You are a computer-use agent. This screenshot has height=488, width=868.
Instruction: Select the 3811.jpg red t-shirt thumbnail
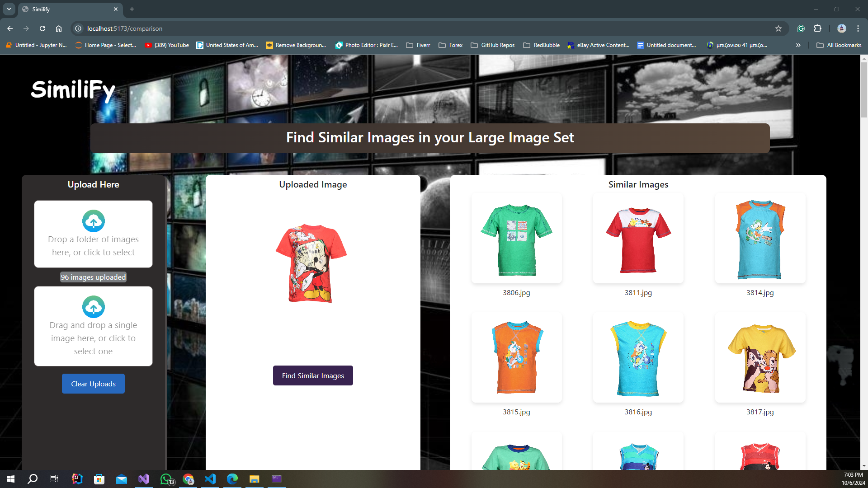[x=638, y=239]
